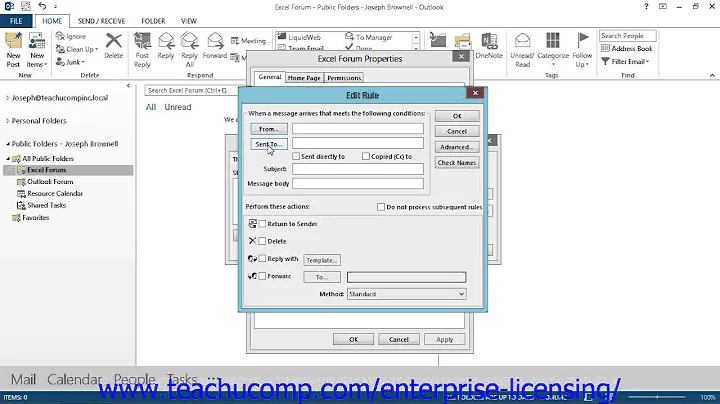This screenshot has width=720, height=404.
Task: Check Copied (Cc) to checkbox
Action: click(x=366, y=157)
